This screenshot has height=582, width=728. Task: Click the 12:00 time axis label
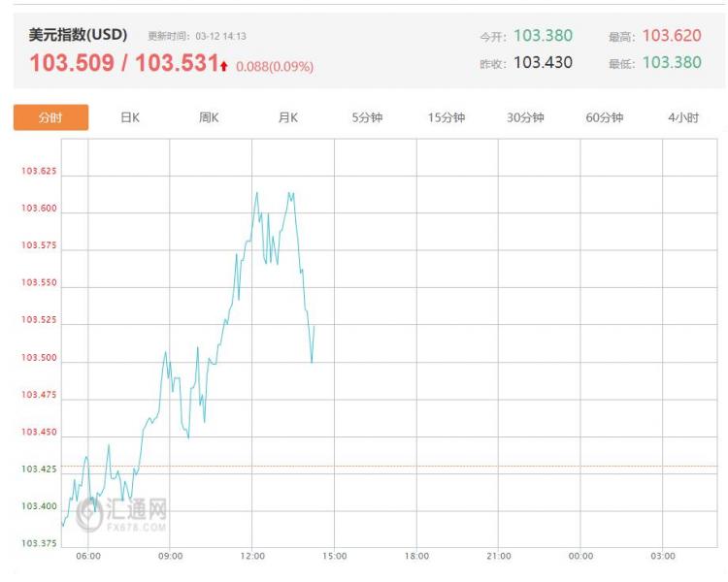click(251, 556)
